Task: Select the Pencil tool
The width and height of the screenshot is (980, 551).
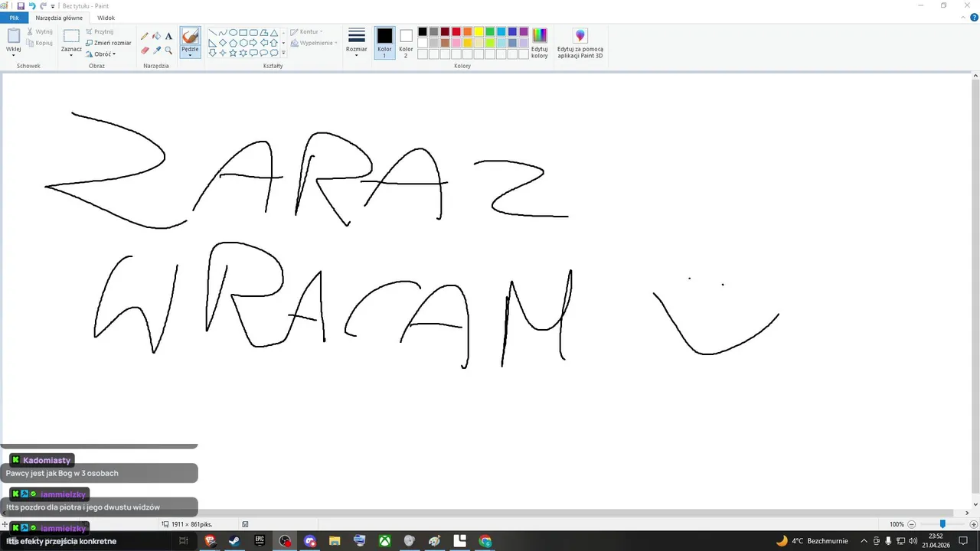Action: tap(145, 36)
